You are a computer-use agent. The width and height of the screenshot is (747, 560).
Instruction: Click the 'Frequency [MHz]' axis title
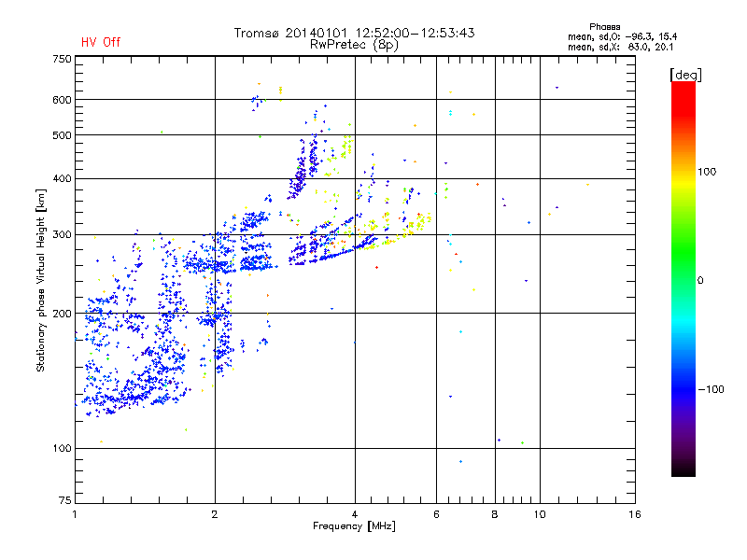(354, 526)
